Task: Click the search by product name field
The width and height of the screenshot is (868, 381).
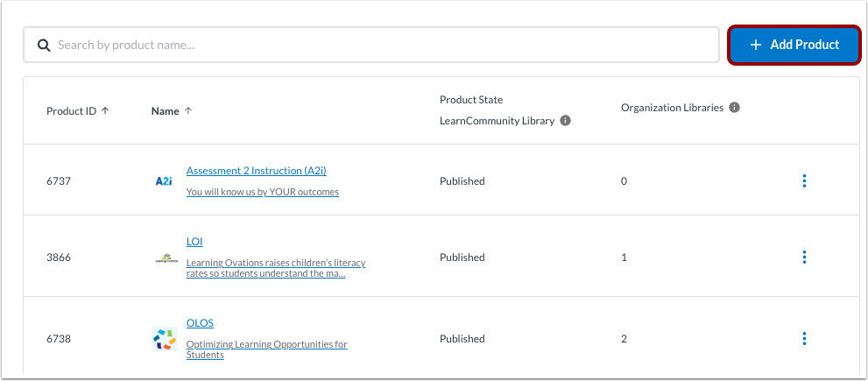Action: (377, 45)
